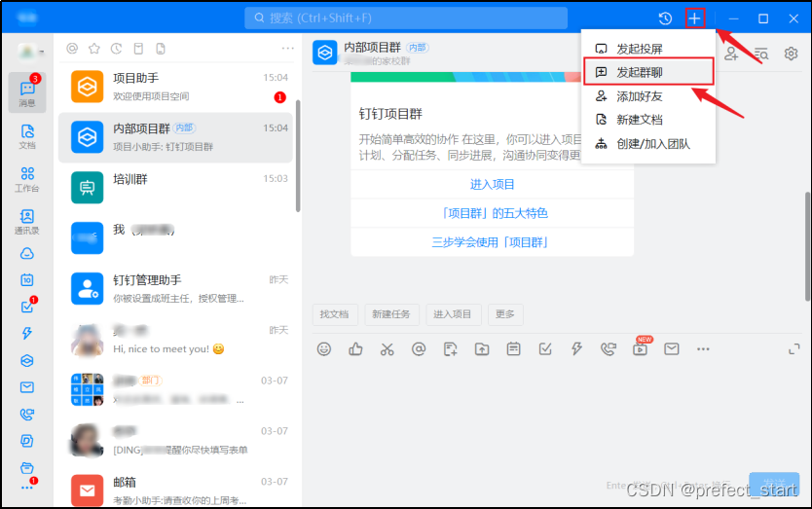The height and width of the screenshot is (509, 812).
Task: Open the emoji picker
Action: click(x=324, y=349)
